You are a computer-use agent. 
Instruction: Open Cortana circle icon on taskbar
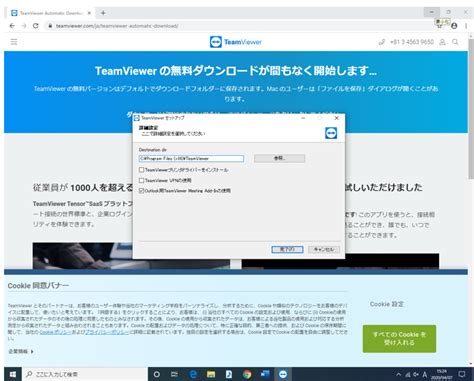pos(157,374)
